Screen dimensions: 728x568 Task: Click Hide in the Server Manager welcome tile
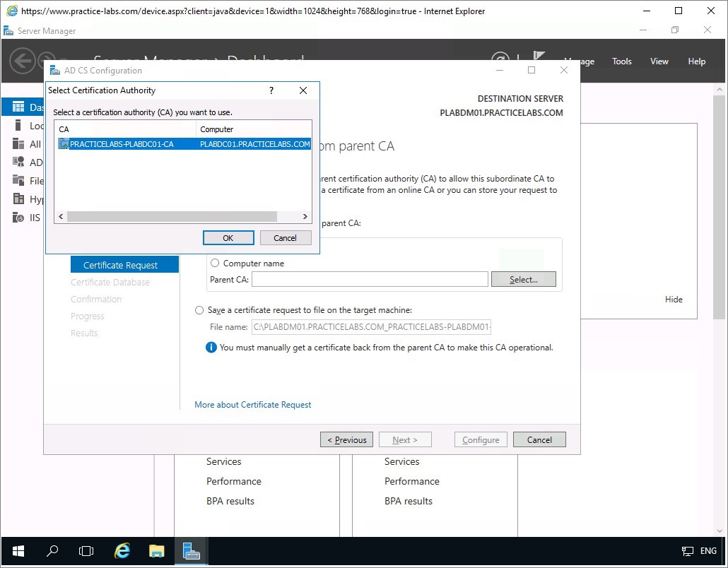[x=673, y=300]
